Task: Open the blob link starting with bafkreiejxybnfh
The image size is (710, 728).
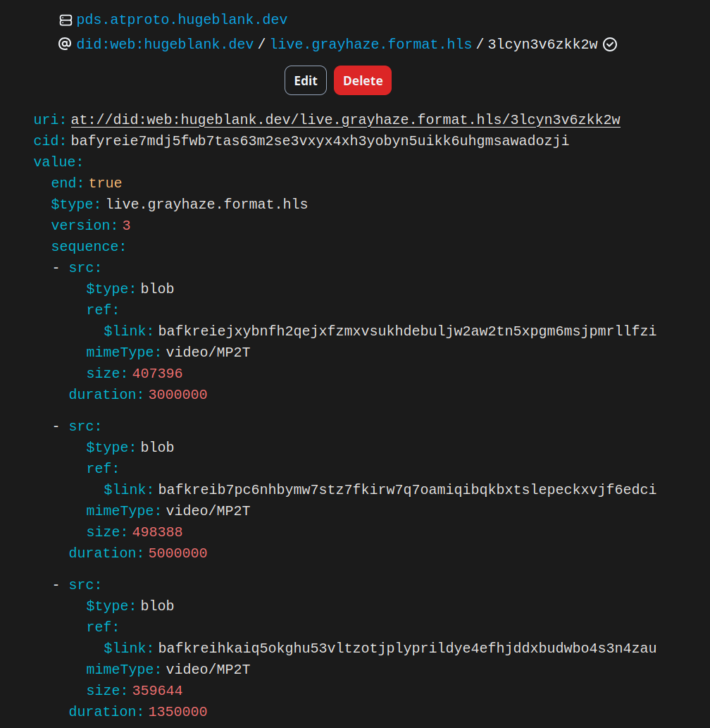Action: click(407, 331)
